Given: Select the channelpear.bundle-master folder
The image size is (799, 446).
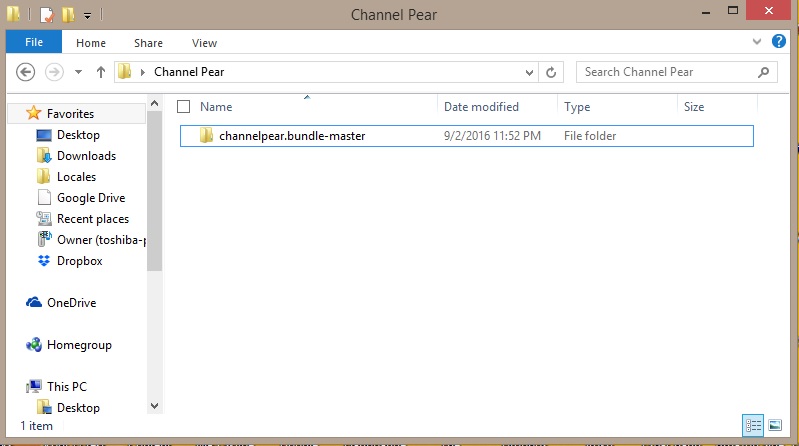Looking at the screenshot, I should point(292,136).
